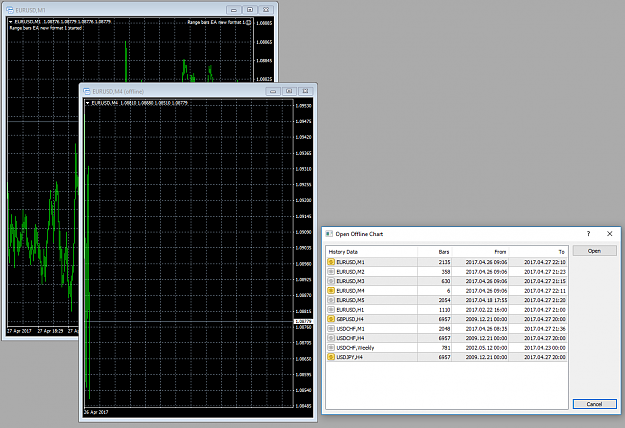Click the Range bars EA started message
Viewport: 625px width, 428px height.
pyautogui.click(x=45, y=28)
